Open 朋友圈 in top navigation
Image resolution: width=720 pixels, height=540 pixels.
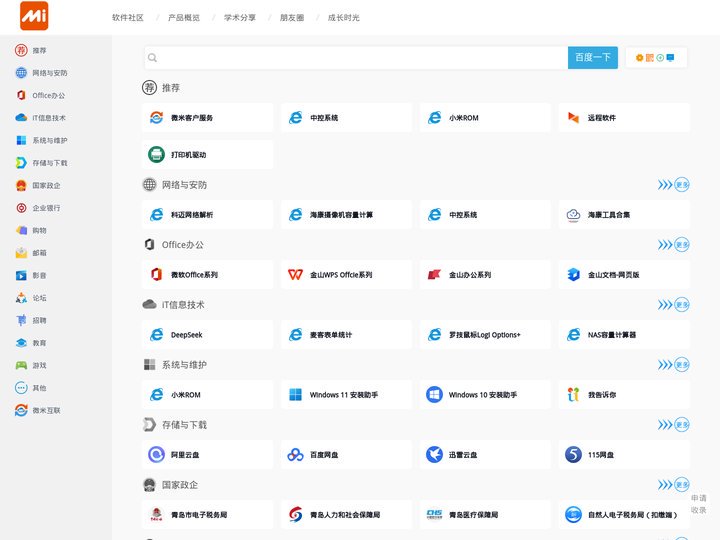292,17
